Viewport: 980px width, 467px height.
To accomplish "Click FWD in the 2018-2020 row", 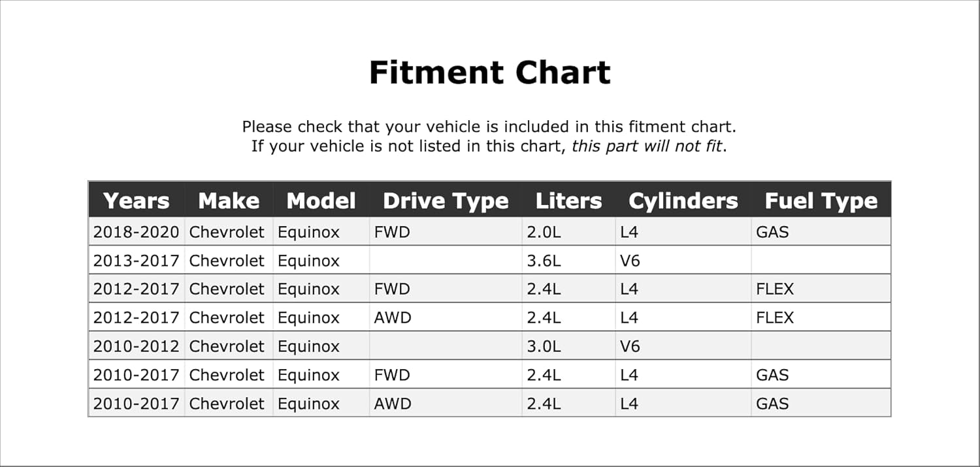I will (392, 232).
